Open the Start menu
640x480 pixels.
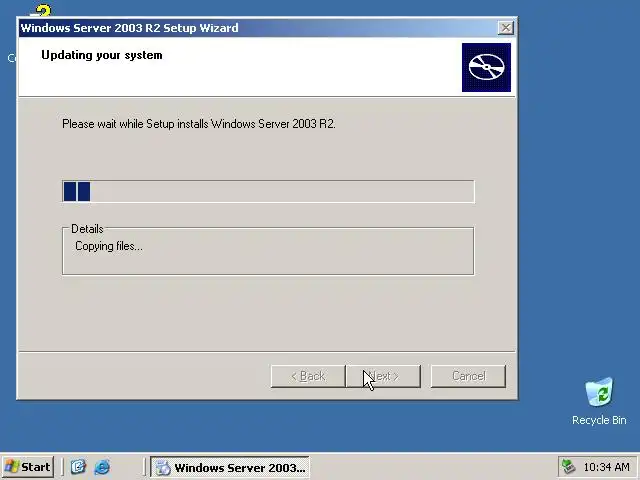tap(28, 467)
